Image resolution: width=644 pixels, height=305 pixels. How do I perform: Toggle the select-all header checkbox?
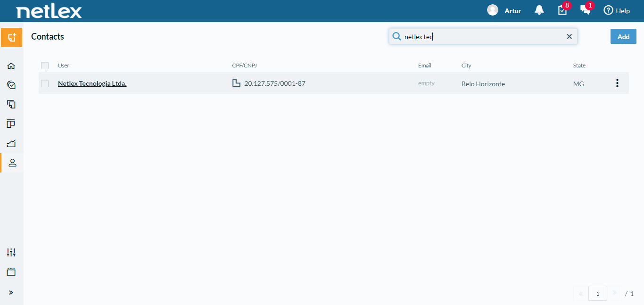[x=45, y=66]
